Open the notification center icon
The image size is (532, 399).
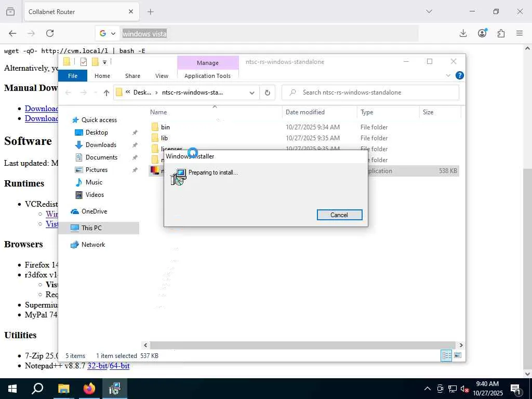pyautogui.click(x=515, y=389)
